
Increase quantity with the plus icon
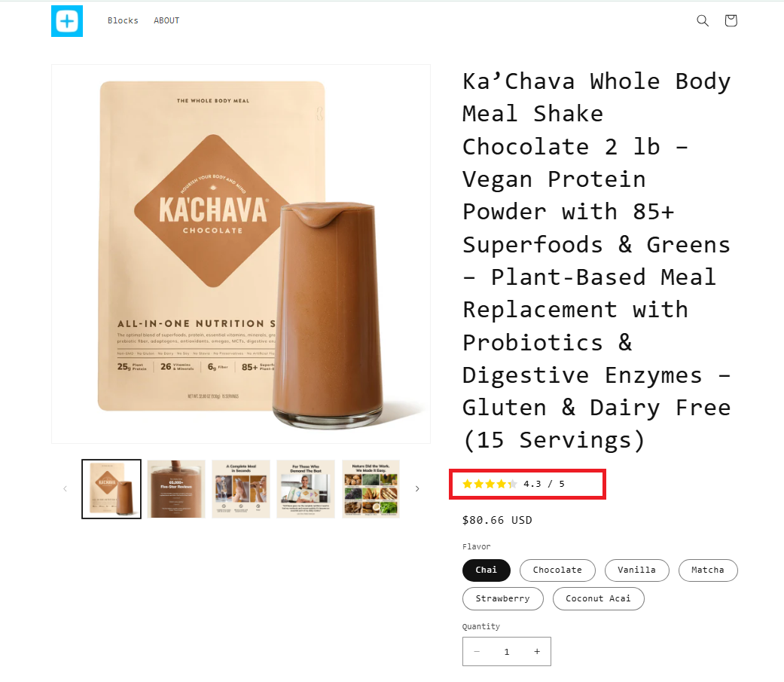pyautogui.click(x=536, y=651)
